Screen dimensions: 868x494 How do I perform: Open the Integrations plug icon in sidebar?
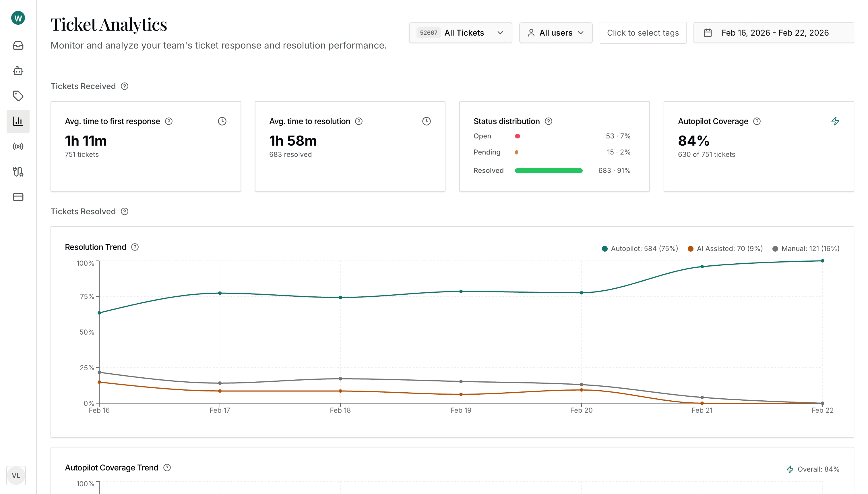pyautogui.click(x=18, y=172)
